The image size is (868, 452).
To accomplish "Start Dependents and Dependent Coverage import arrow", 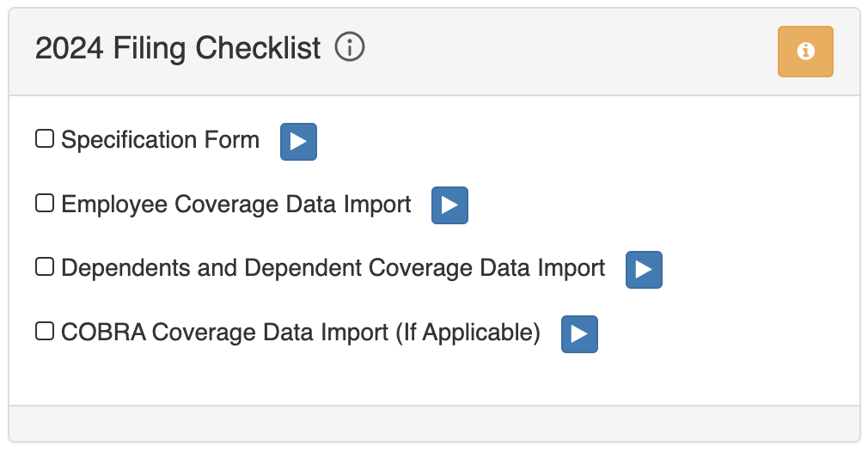I will click(644, 270).
